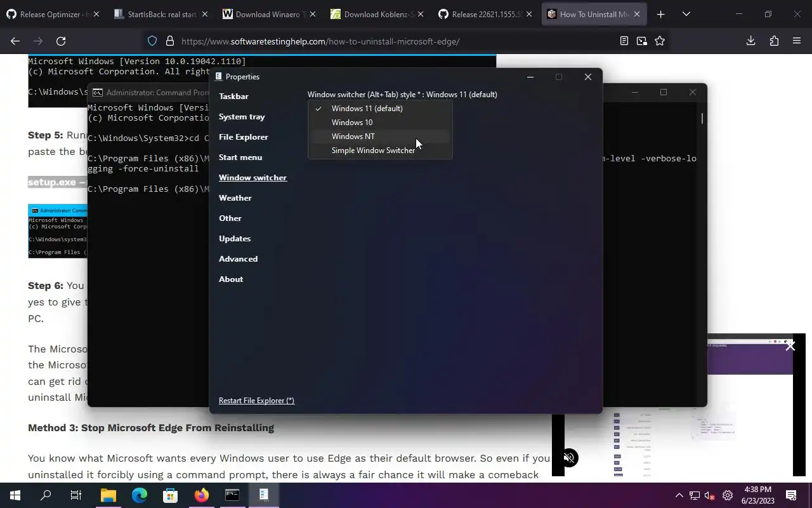Open Task View on taskbar
Image resolution: width=812 pixels, height=508 pixels.
(76, 495)
